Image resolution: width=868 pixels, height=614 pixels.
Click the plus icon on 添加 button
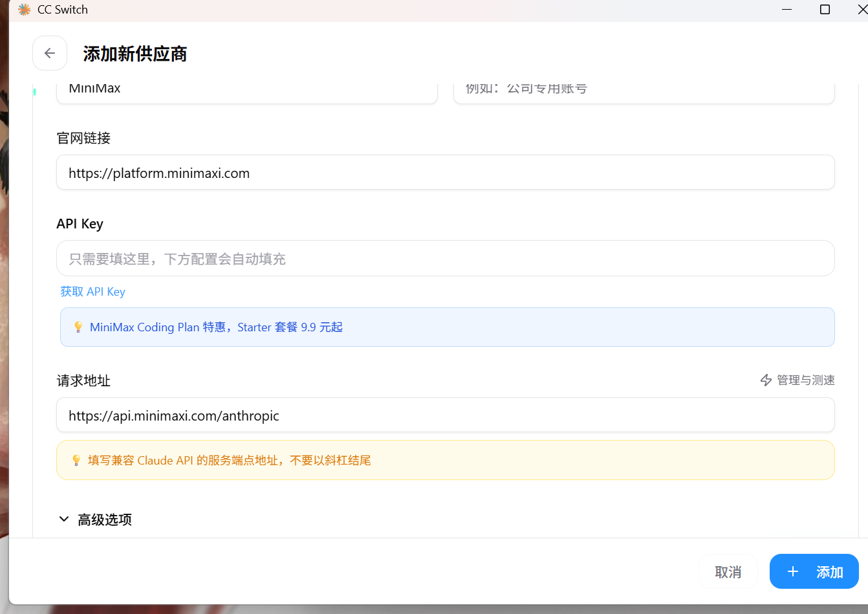tap(793, 572)
